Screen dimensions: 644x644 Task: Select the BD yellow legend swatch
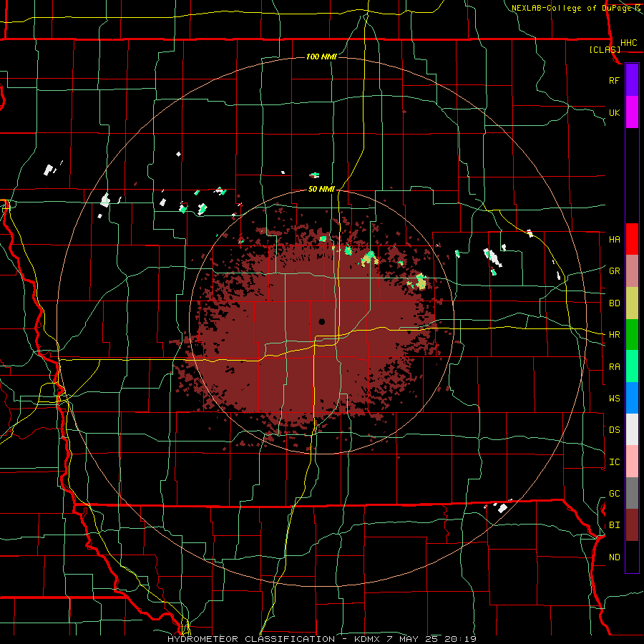(632, 303)
